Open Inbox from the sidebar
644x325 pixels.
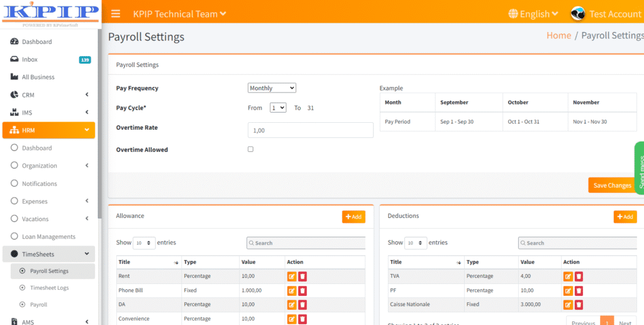30,59
